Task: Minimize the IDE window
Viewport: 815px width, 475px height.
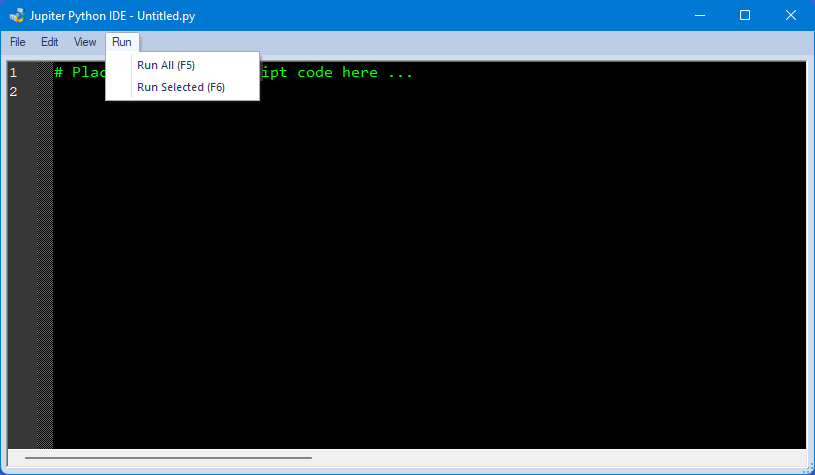Action: (x=699, y=16)
